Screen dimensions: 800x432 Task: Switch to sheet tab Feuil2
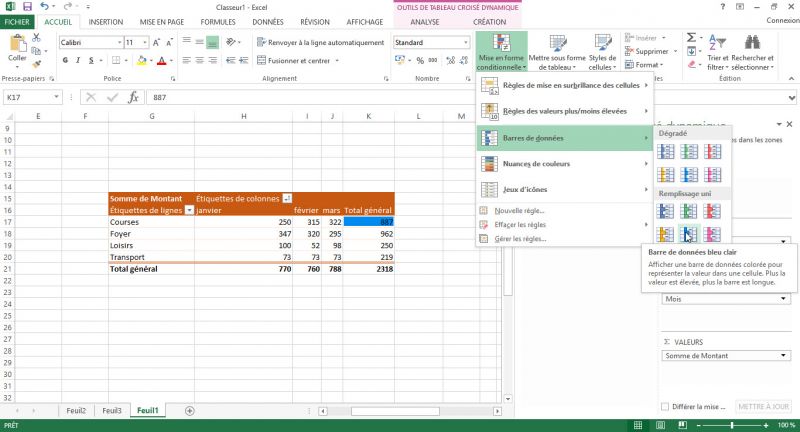76,411
